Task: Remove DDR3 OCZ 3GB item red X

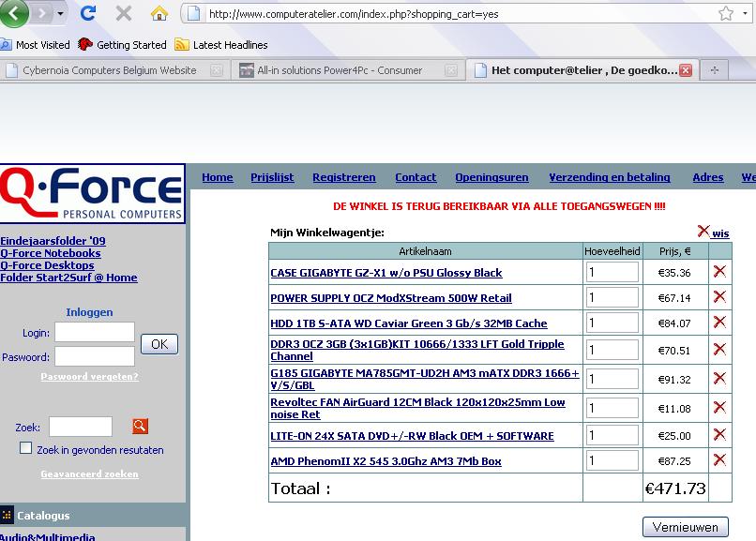Action: pos(719,349)
